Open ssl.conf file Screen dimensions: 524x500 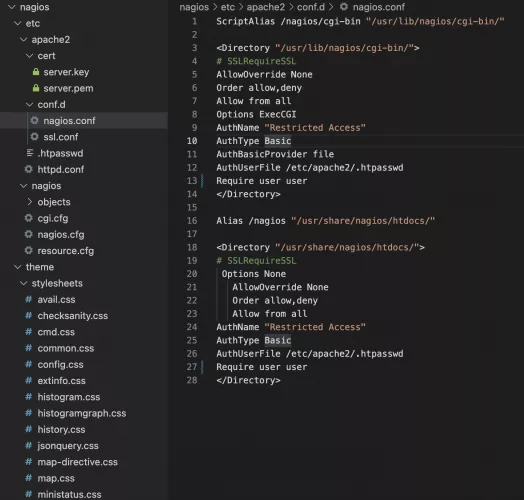tap(60, 137)
